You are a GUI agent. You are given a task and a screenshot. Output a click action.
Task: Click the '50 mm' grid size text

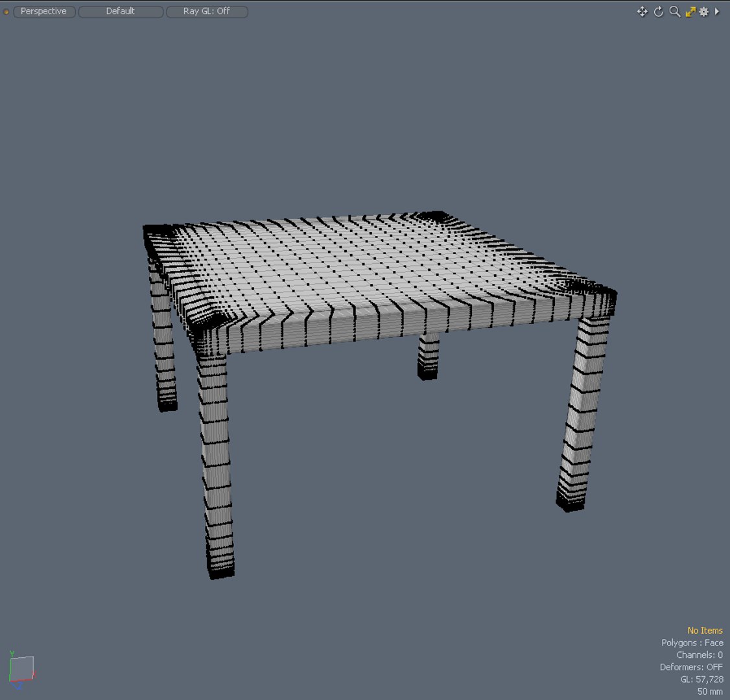pyautogui.click(x=710, y=692)
